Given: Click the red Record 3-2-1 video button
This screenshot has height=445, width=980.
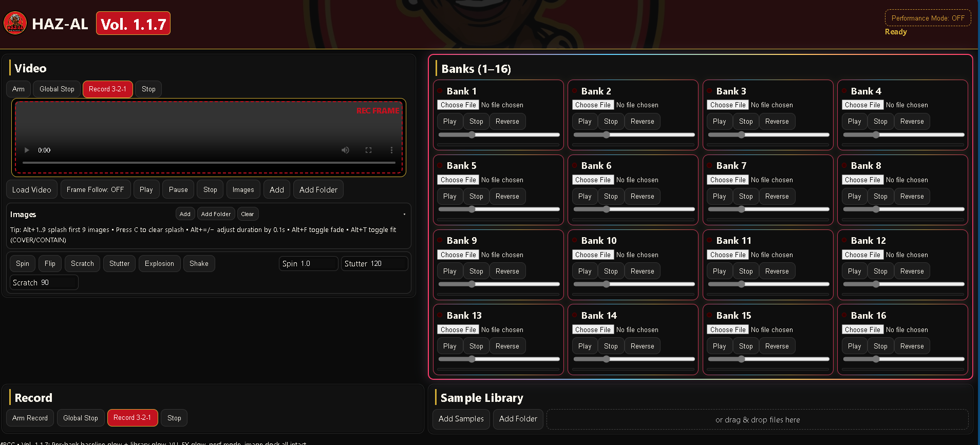Looking at the screenshot, I should [x=107, y=89].
